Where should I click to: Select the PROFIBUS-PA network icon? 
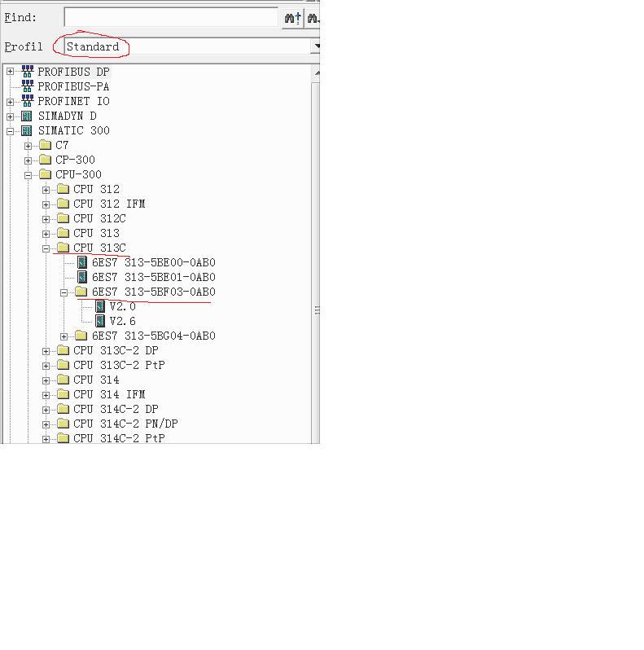tap(28, 86)
